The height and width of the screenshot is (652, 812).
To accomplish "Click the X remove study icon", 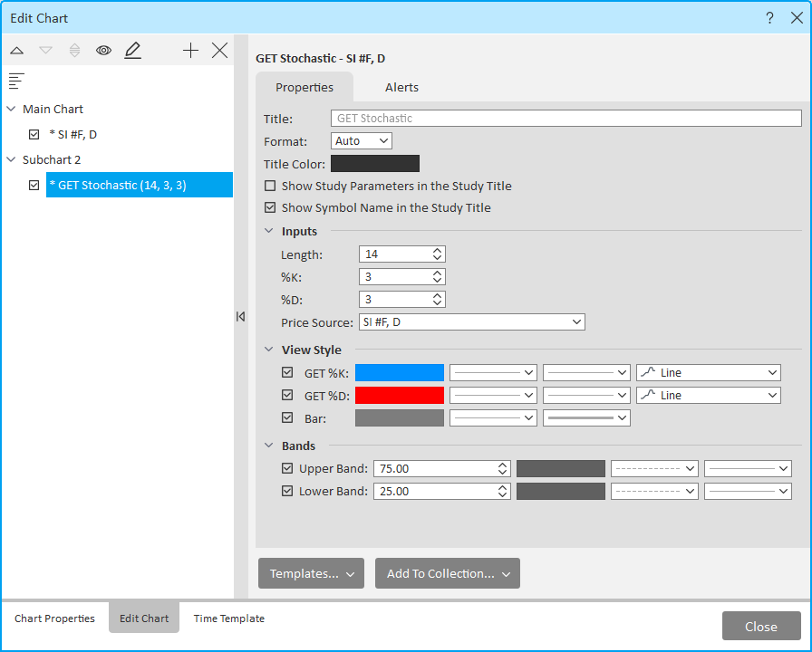I will [220, 51].
